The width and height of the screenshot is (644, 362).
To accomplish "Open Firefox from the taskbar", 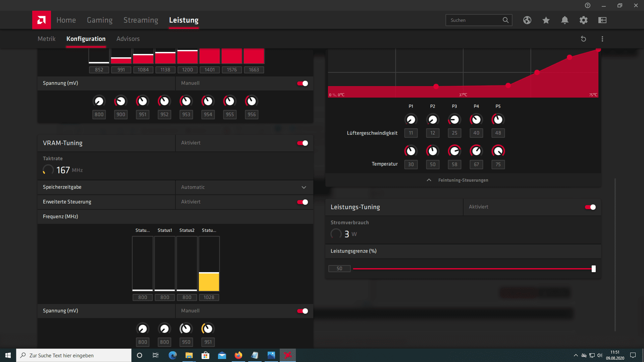I will coord(238,355).
